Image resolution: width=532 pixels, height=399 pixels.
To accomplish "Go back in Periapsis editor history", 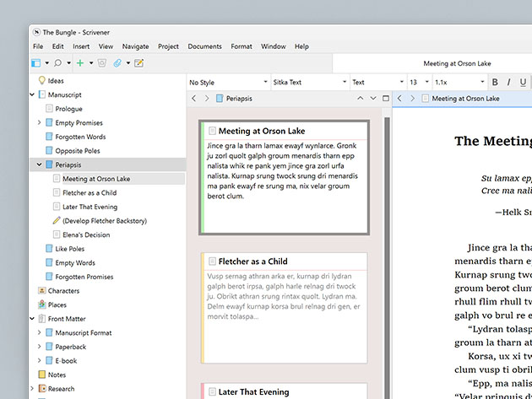I will tap(193, 99).
